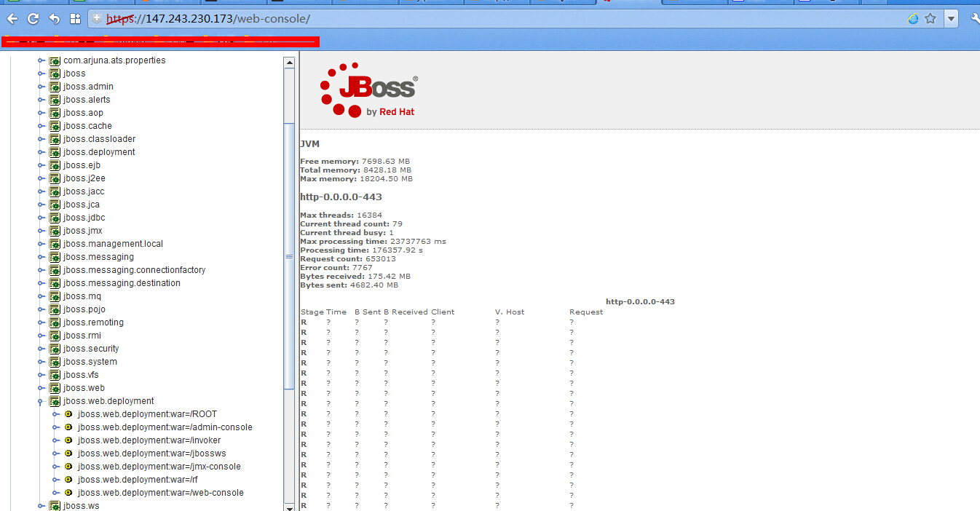The height and width of the screenshot is (511, 980).
Task: Reload the page with refresh icon
Action: [x=33, y=19]
